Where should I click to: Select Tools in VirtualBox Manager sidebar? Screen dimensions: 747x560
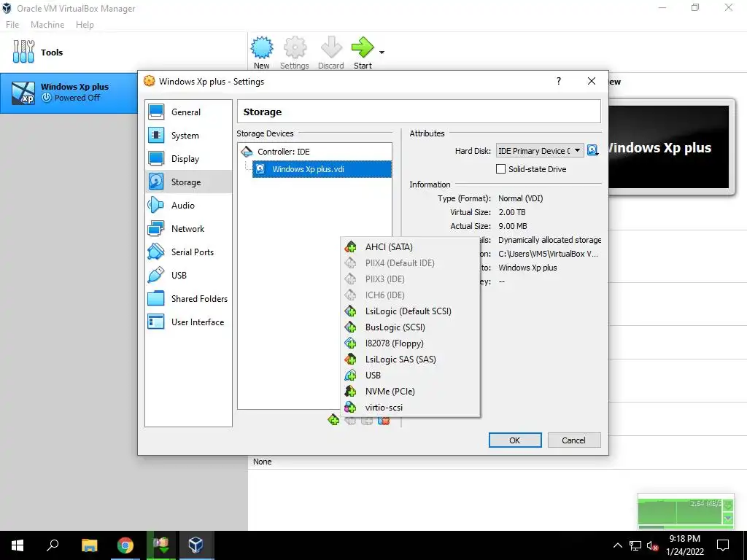coord(124,52)
